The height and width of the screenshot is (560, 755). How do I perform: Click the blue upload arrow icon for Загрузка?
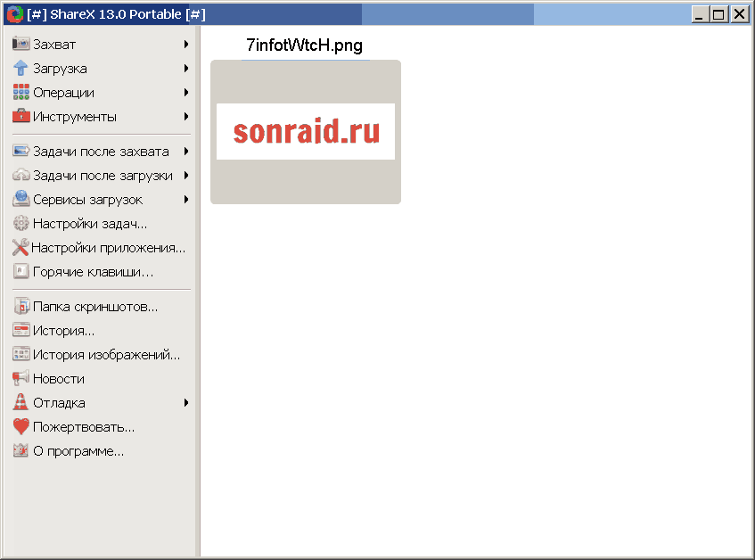(x=21, y=68)
